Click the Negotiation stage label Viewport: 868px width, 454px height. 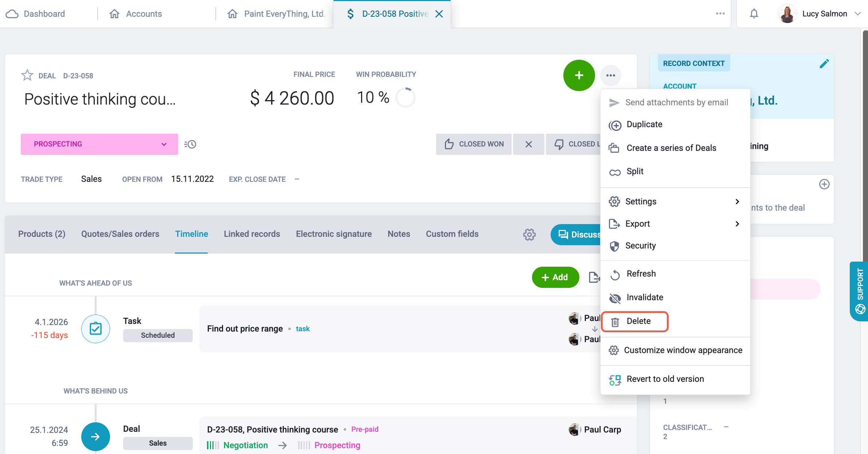[x=246, y=445]
